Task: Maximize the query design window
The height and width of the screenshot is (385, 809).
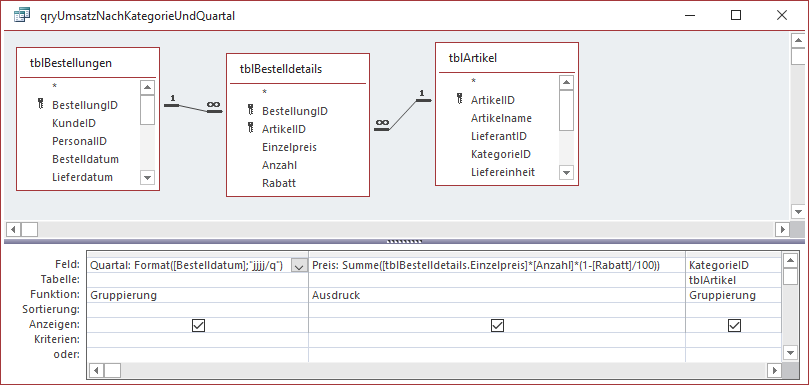Action: (736, 15)
